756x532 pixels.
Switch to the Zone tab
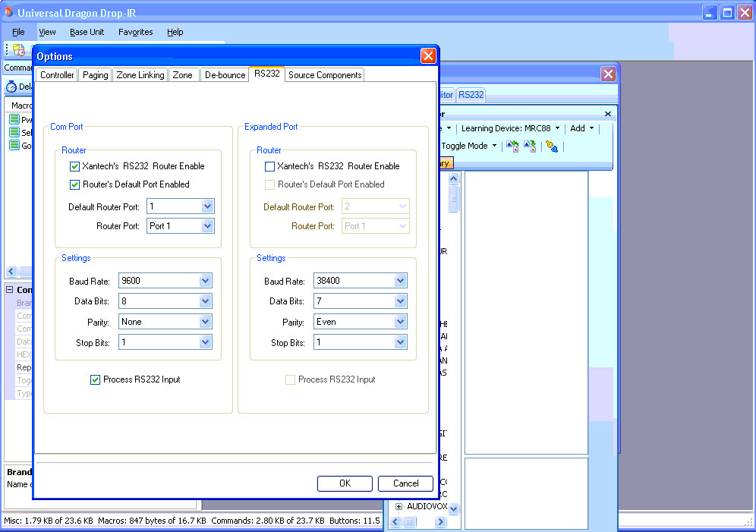(x=183, y=75)
